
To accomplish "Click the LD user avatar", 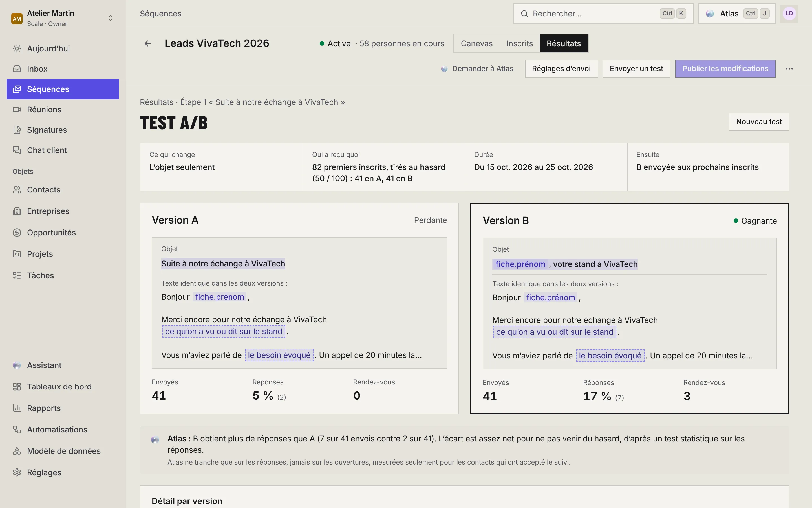I will (789, 14).
